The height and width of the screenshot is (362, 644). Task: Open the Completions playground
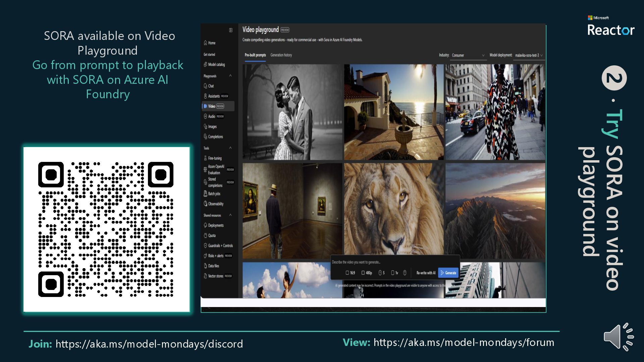tap(213, 136)
